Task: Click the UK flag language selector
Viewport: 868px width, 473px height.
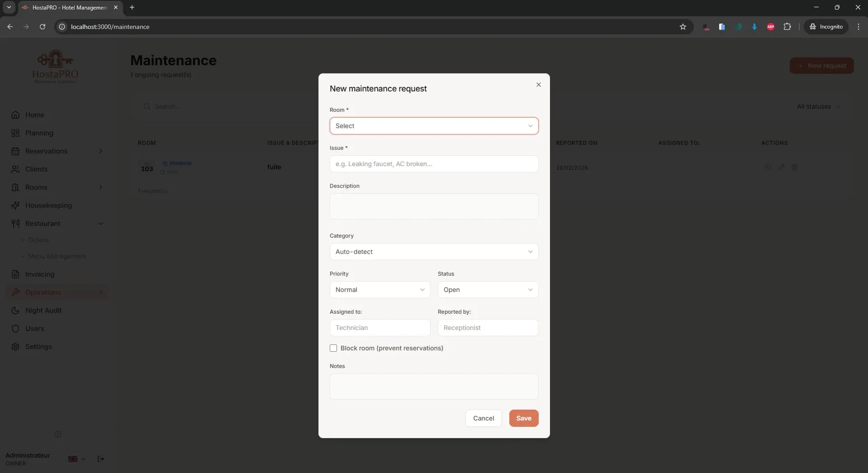Action: pyautogui.click(x=73, y=459)
